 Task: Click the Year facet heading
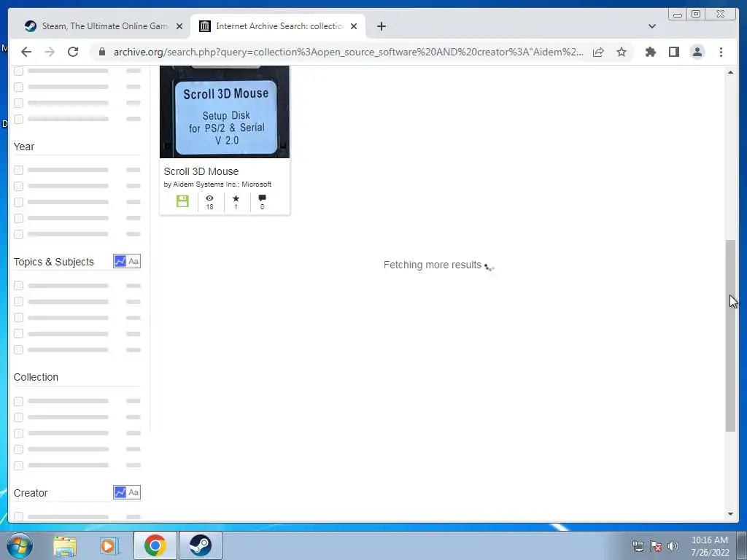[x=24, y=147]
